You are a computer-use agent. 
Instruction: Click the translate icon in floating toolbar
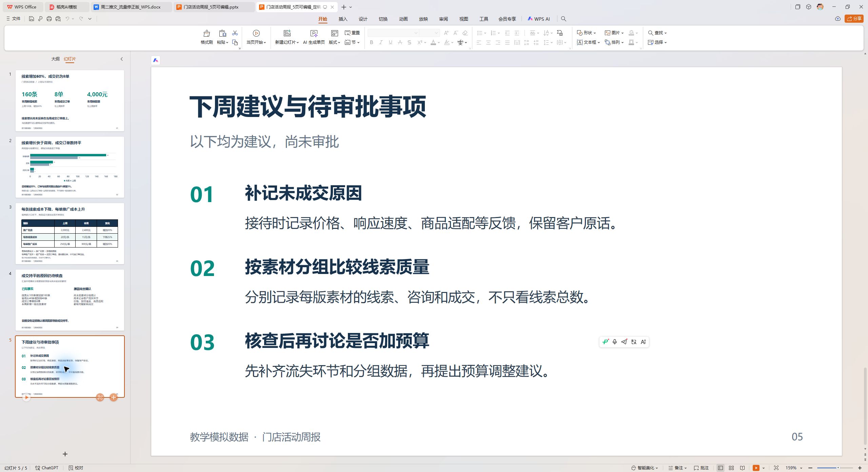click(634, 342)
